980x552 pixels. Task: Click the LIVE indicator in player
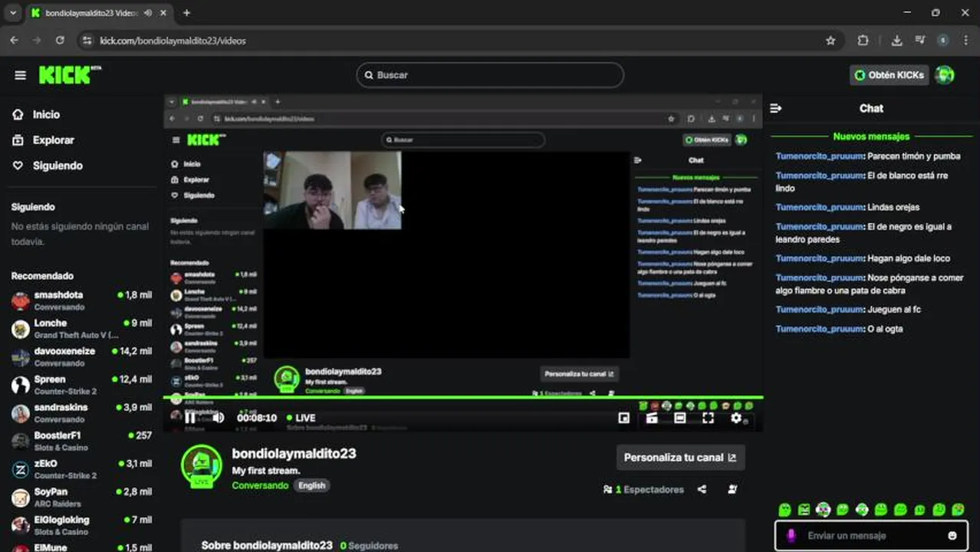[x=301, y=418]
